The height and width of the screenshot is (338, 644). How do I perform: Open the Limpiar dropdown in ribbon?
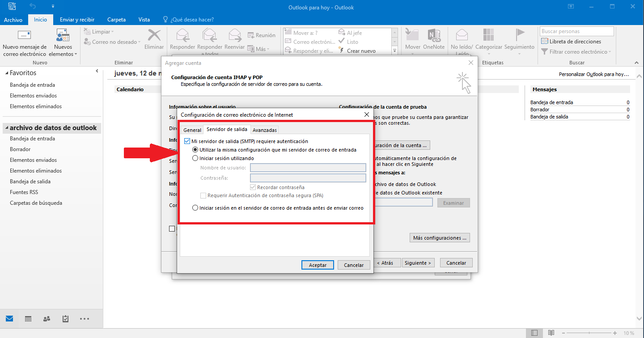tap(99, 32)
